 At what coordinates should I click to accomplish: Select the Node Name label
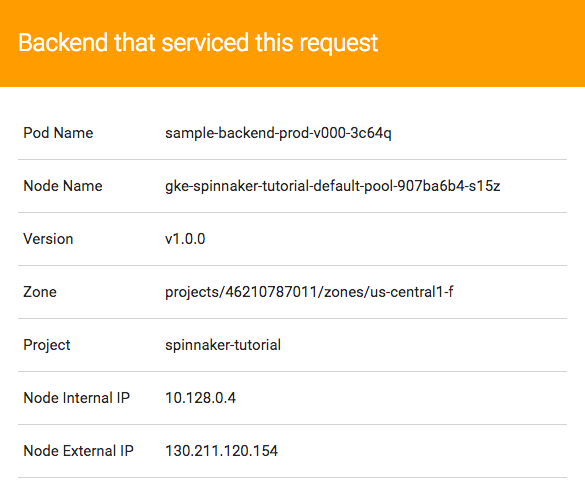tap(63, 186)
